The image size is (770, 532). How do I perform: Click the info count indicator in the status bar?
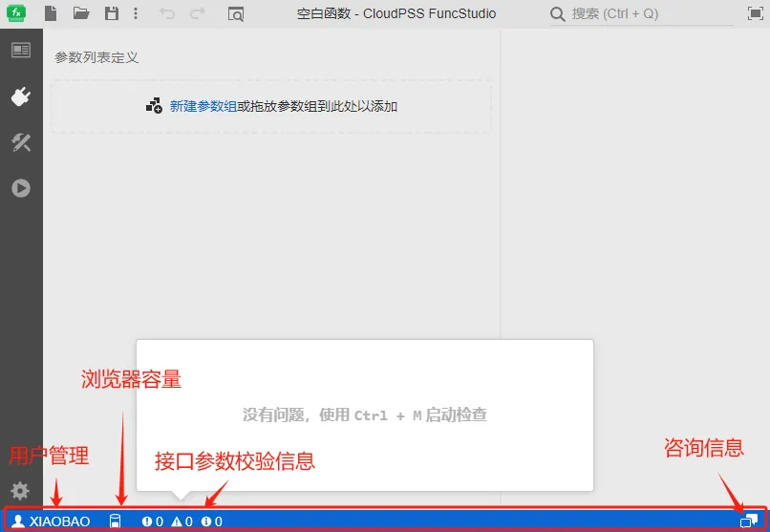coord(212,521)
